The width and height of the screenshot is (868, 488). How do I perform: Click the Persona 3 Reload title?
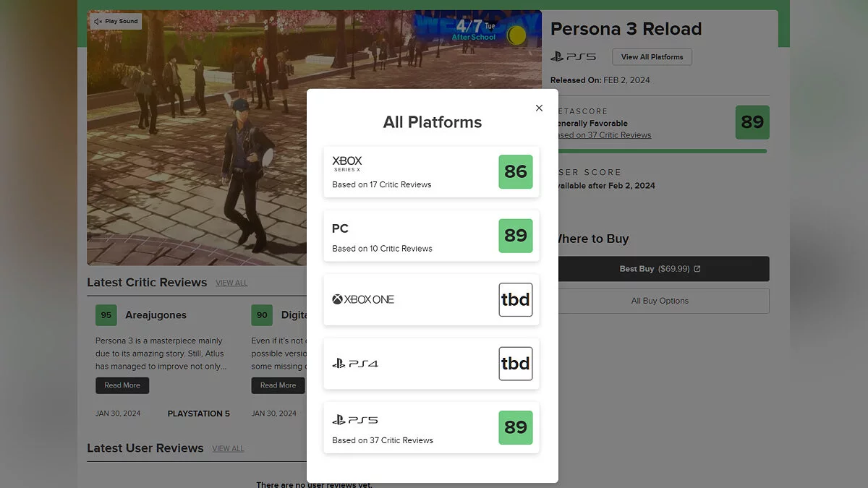626,29
